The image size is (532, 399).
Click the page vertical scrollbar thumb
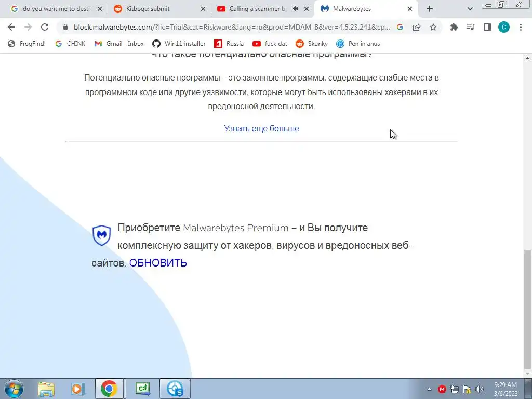tap(528, 310)
